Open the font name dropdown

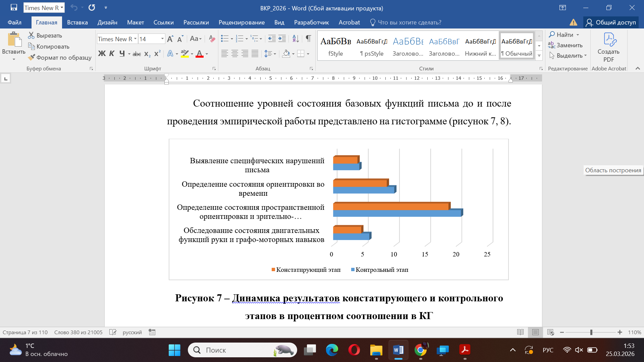coord(136,39)
